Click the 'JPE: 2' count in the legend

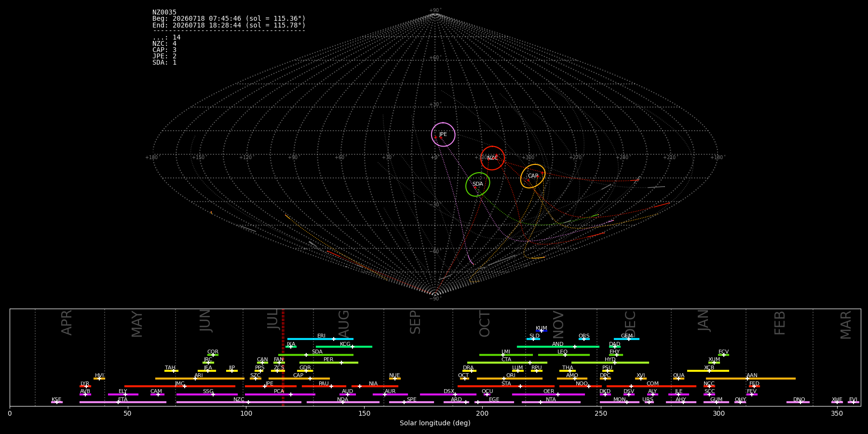tap(164, 56)
